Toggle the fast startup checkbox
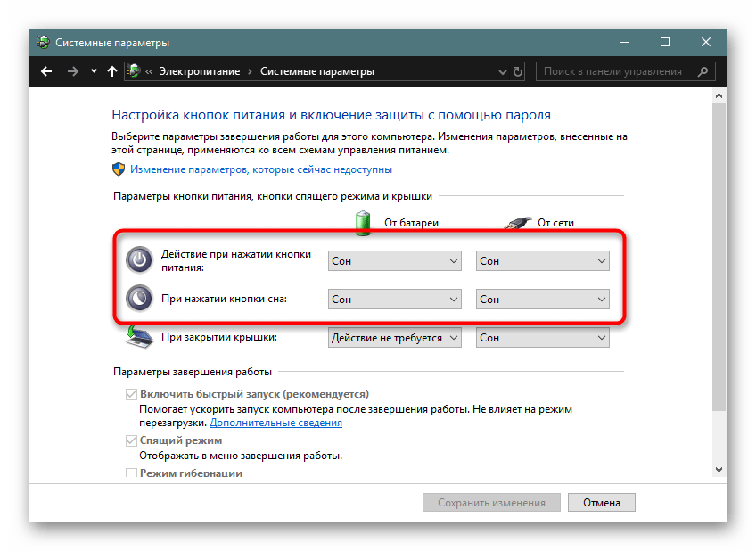 coord(132,394)
